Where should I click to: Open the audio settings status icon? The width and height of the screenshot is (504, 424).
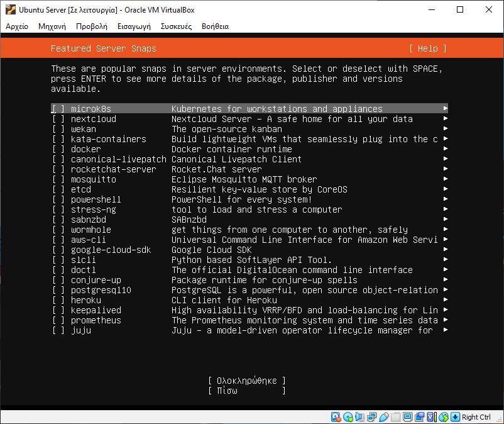pos(359,417)
